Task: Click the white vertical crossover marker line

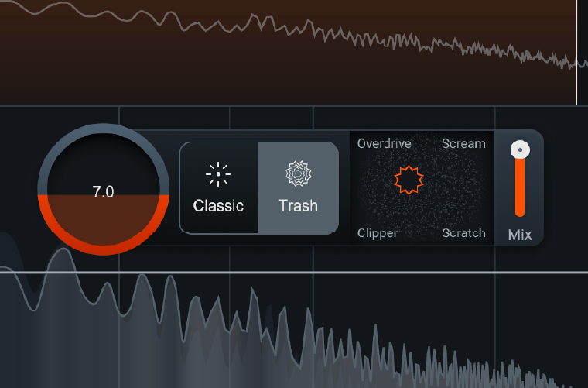Action: [x=576, y=53]
